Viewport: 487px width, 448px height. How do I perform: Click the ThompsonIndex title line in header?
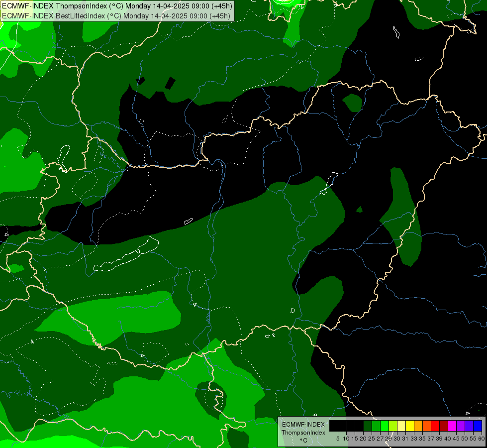pyautogui.click(x=117, y=6)
